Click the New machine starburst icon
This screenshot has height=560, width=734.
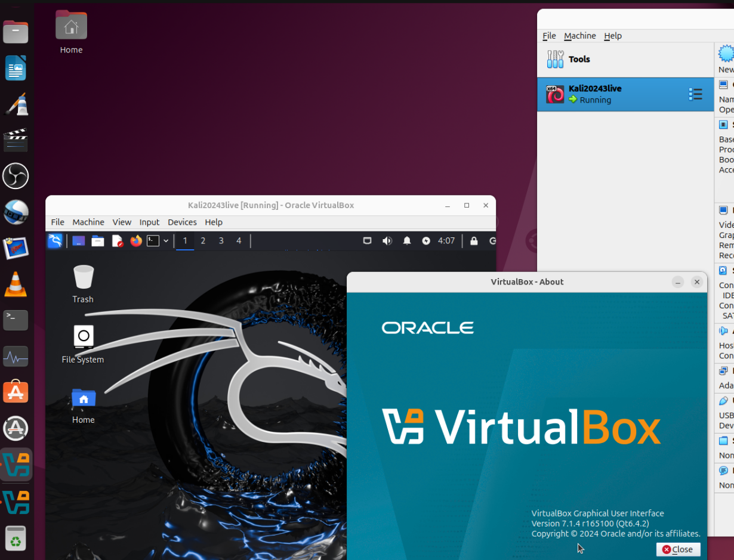pos(726,55)
